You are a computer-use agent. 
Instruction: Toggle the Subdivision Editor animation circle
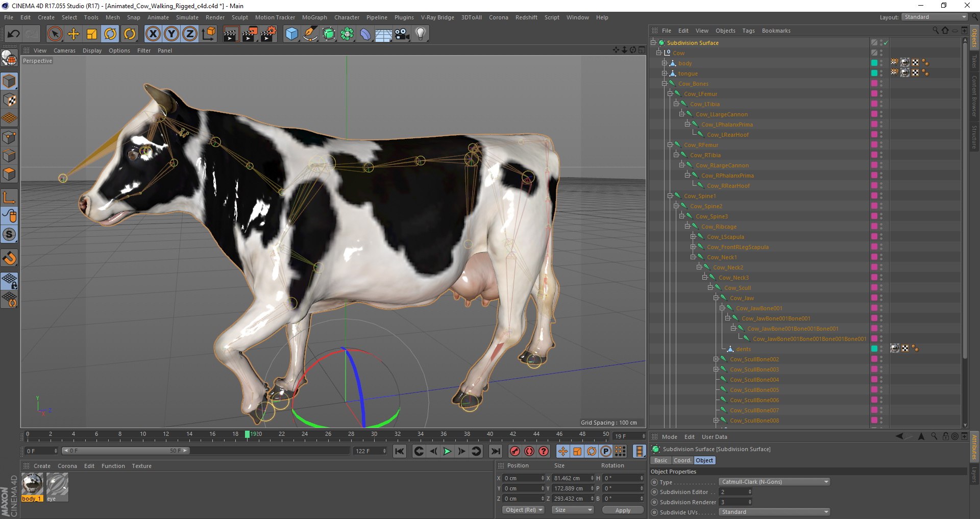[655, 492]
